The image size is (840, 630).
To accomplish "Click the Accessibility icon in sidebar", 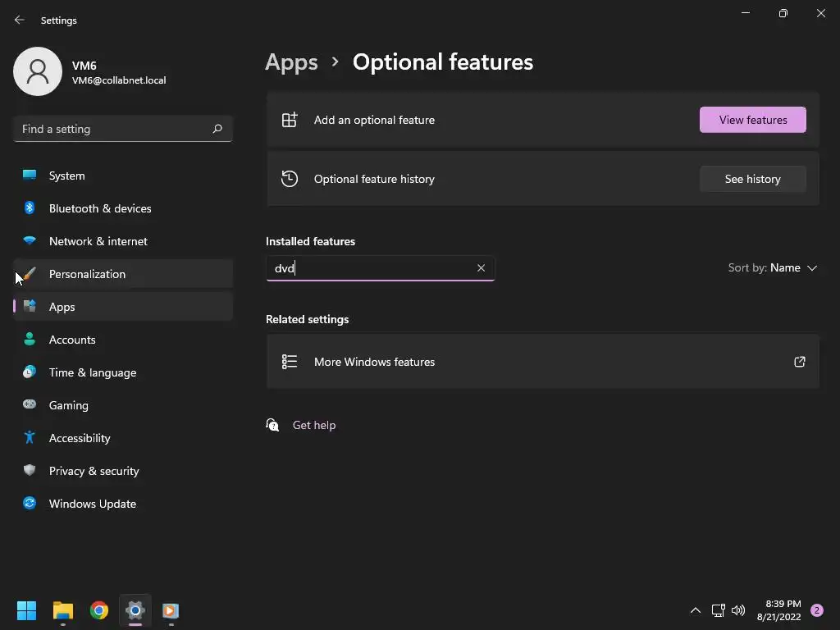I will tap(30, 438).
